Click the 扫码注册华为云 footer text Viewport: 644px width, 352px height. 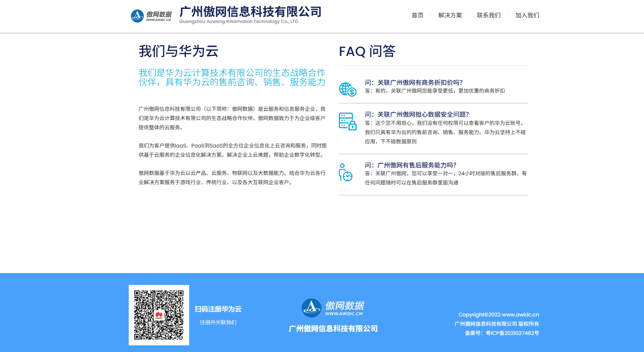pos(218,309)
